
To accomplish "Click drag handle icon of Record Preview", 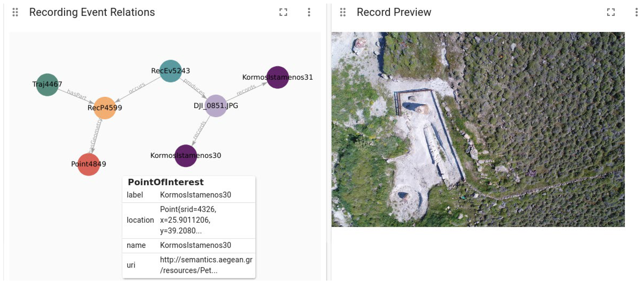I will [x=343, y=12].
